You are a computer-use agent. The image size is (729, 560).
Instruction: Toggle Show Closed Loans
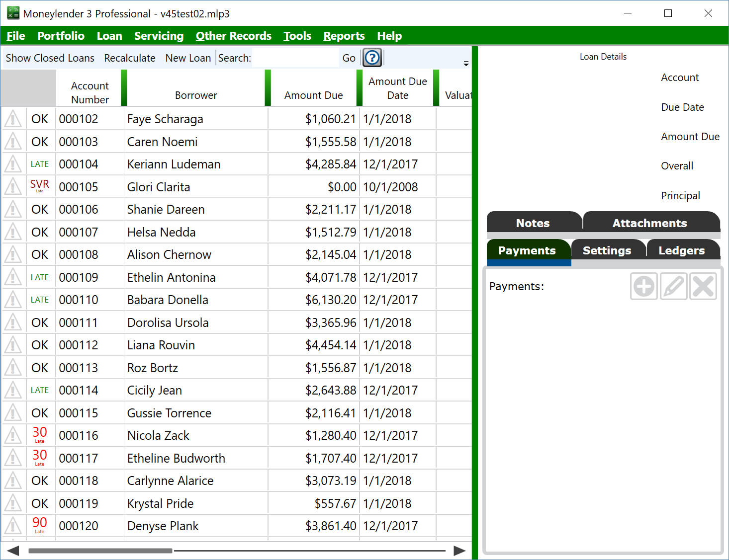click(50, 58)
